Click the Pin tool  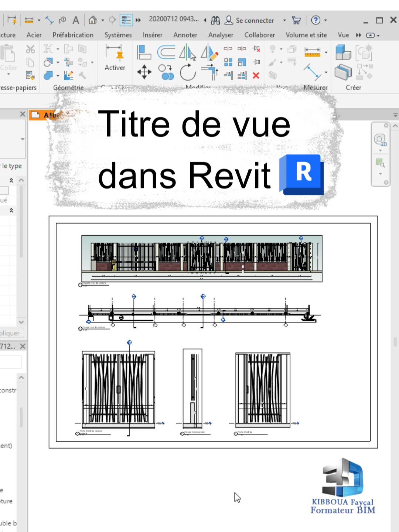[256, 62]
